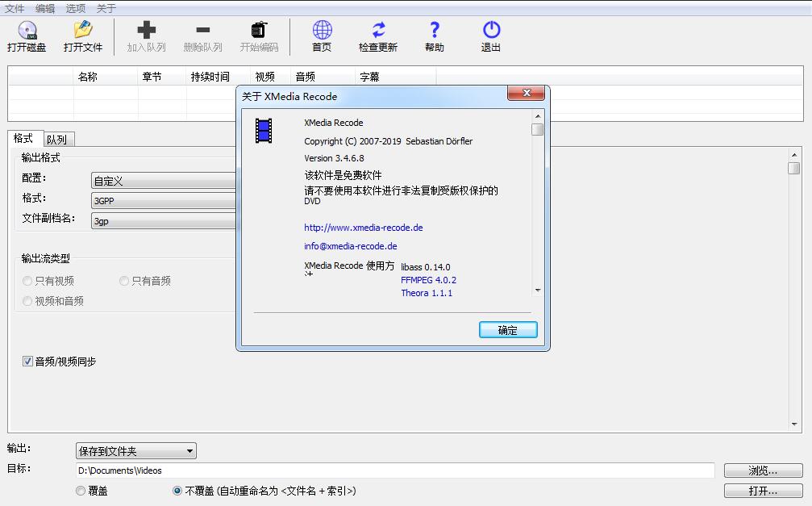Click the Remove from Queue (删除队列) minus icon
812x506 pixels.
coord(203,30)
